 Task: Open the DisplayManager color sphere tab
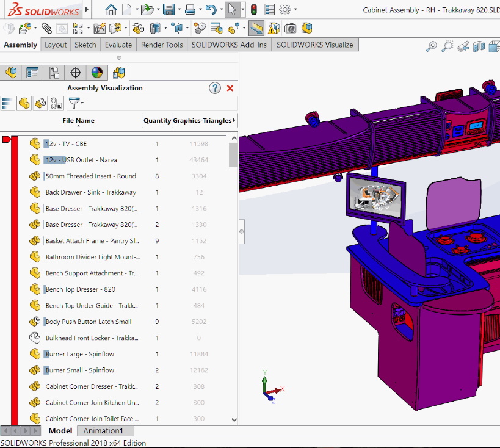pyautogui.click(x=96, y=73)
